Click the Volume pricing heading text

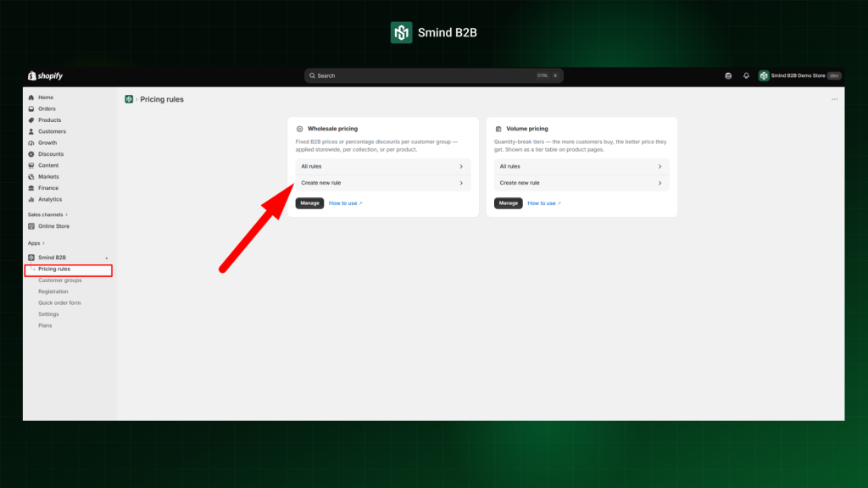[x=527, y=129]
